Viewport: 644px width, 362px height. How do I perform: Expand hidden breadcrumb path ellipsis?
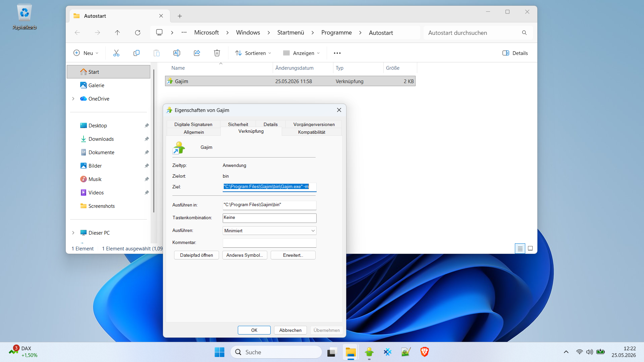(x=184, y=33)
